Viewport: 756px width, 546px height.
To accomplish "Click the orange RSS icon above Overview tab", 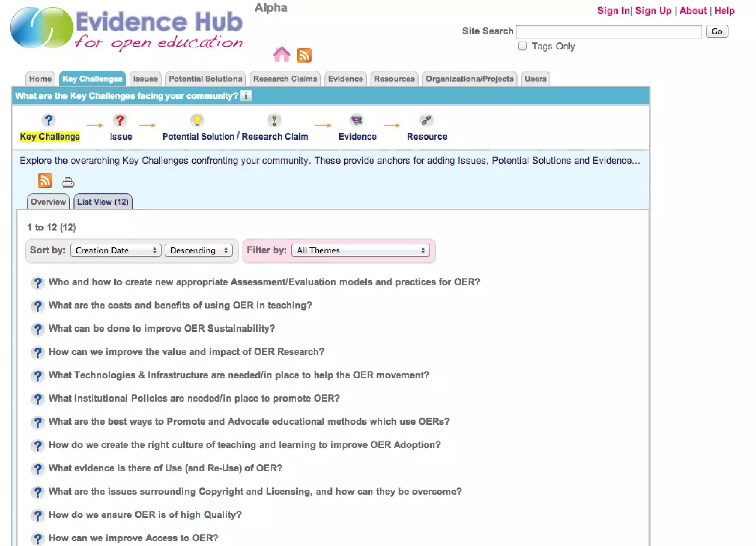I will coord(45,181).
